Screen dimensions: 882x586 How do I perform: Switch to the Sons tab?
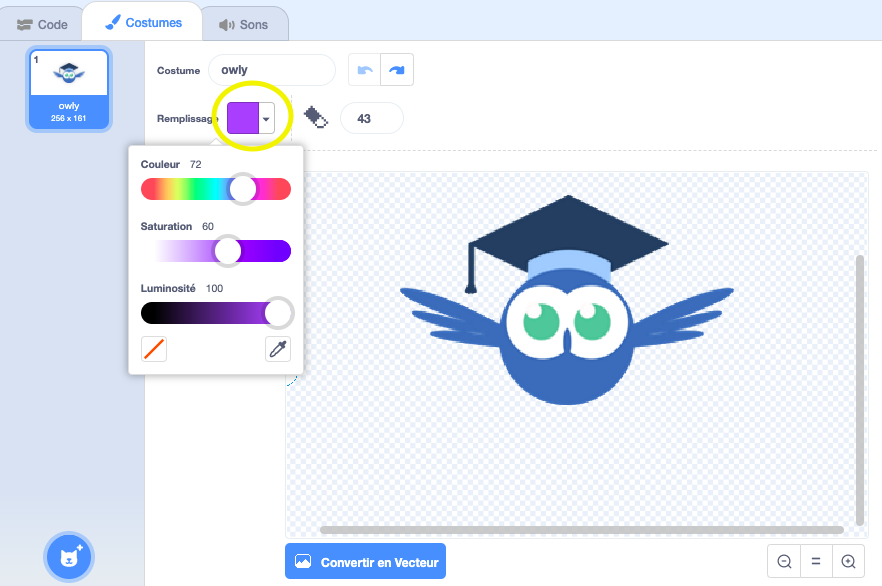[x=244, y=25]
